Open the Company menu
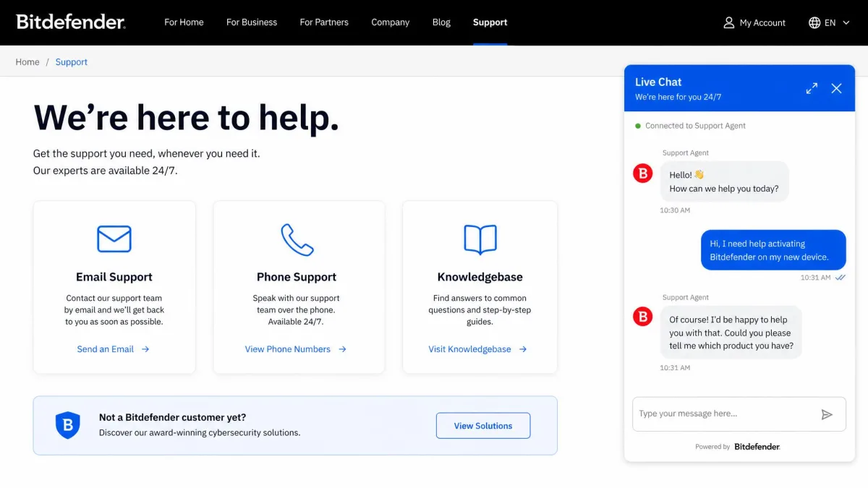 [391, 22]
